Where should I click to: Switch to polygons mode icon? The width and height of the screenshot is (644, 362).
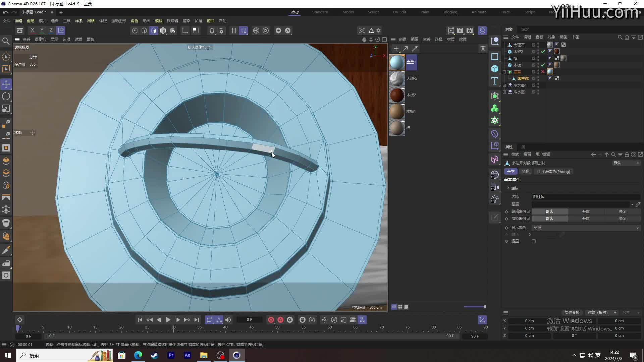(154, 31)
